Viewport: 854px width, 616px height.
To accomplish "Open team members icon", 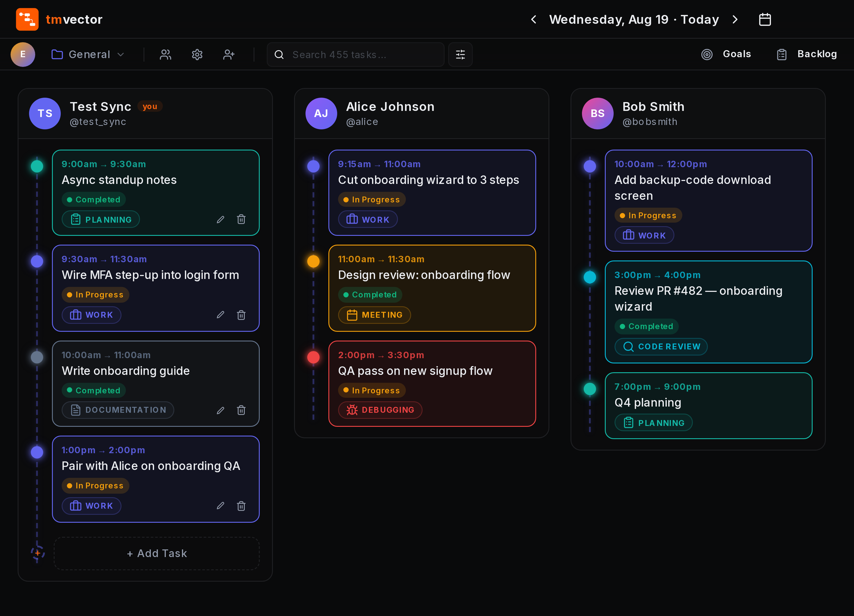I will [x=165, y=54].
